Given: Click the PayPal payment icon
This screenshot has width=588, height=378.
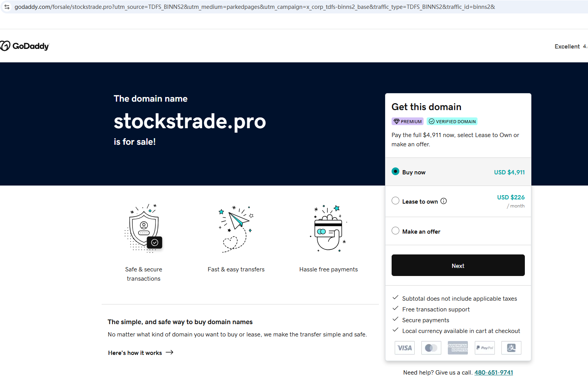Looking at the screenshot, I should tap(485, 348).
